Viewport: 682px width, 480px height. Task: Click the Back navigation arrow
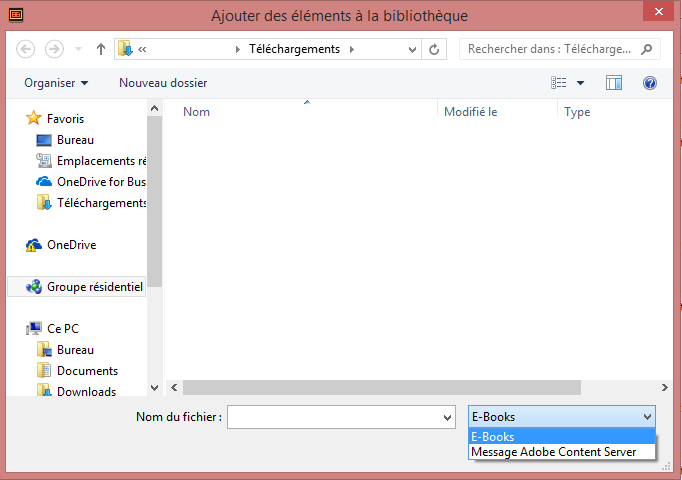[26, 49]
